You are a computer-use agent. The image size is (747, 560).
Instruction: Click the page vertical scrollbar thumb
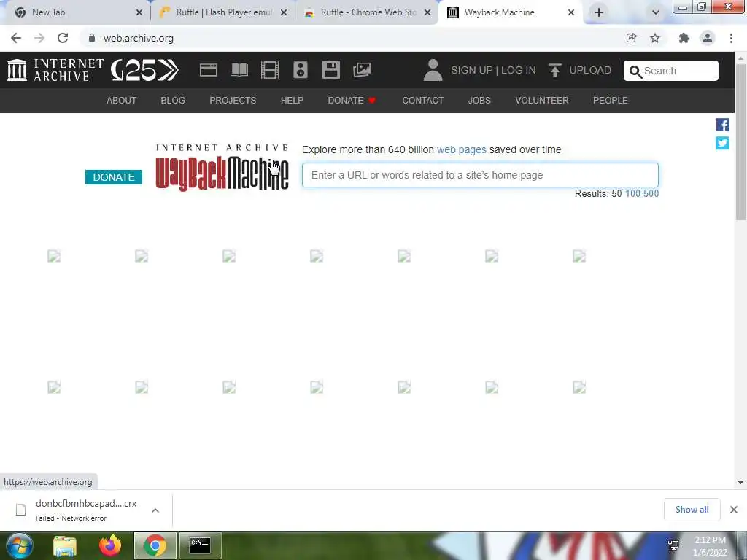pos(741,141)
